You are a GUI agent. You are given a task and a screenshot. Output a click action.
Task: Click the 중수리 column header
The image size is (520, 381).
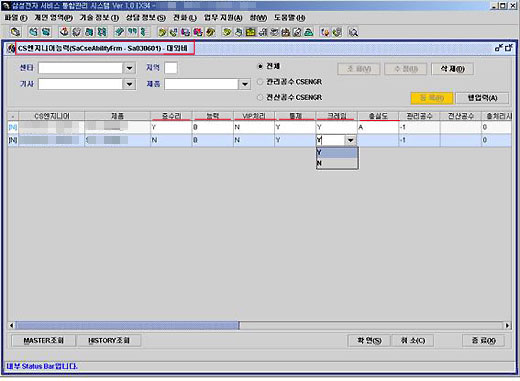(171, 116)
